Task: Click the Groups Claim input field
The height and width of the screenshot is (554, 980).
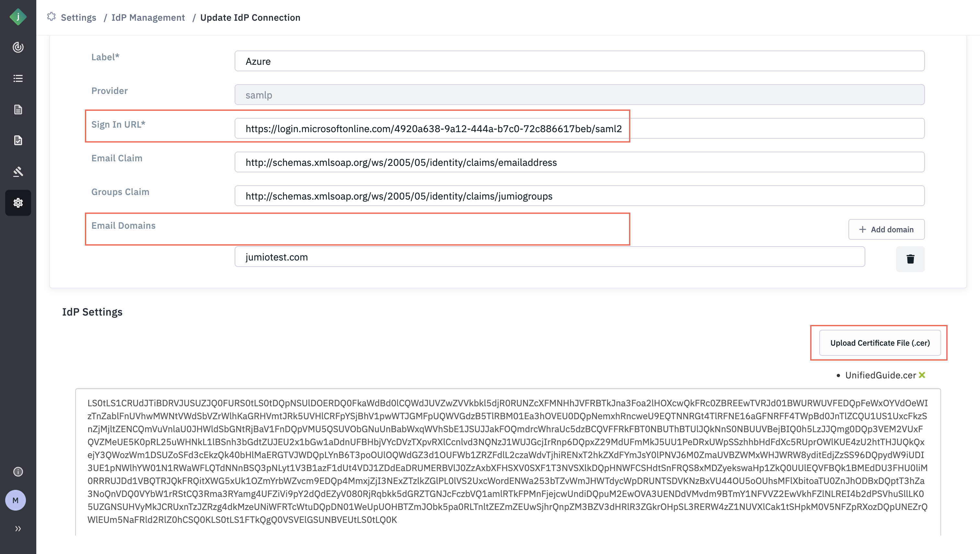Action: tap(579, 196)
